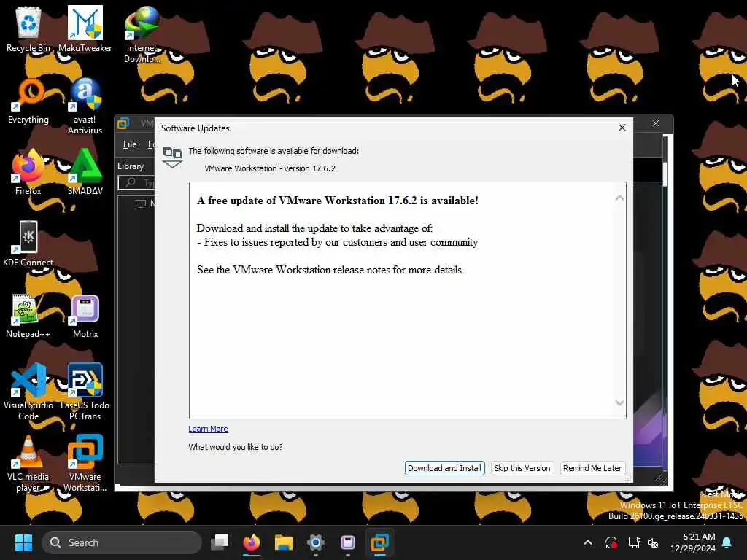Screen dimensions: 747x560
Task: Launch avast! Antivirus shortcut
Action: (x=85, y=106)
